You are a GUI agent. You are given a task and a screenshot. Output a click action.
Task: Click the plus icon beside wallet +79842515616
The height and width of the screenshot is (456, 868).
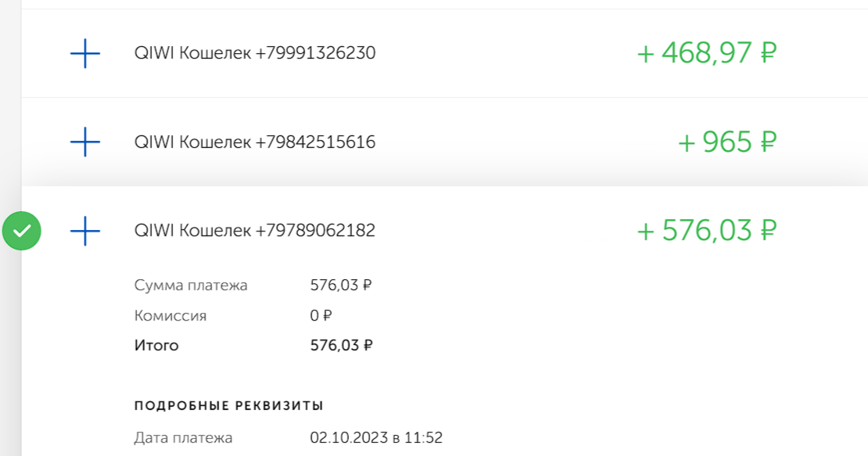(x=85, y=142)
